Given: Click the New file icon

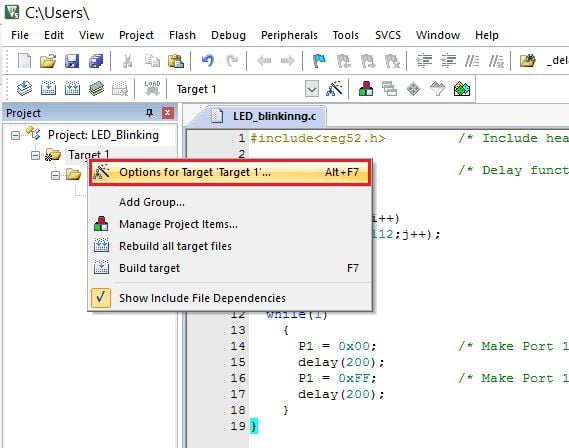Looking at the screenshot, I should 24,61.
